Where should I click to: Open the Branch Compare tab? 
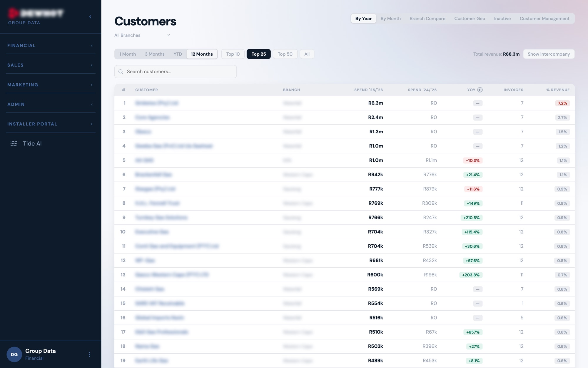[x=427, y=19]
